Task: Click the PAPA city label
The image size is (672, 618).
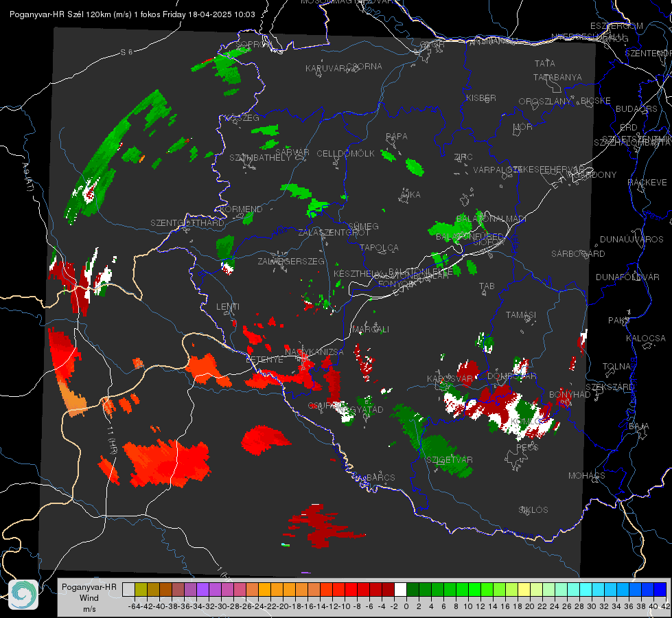Action: 397,137
